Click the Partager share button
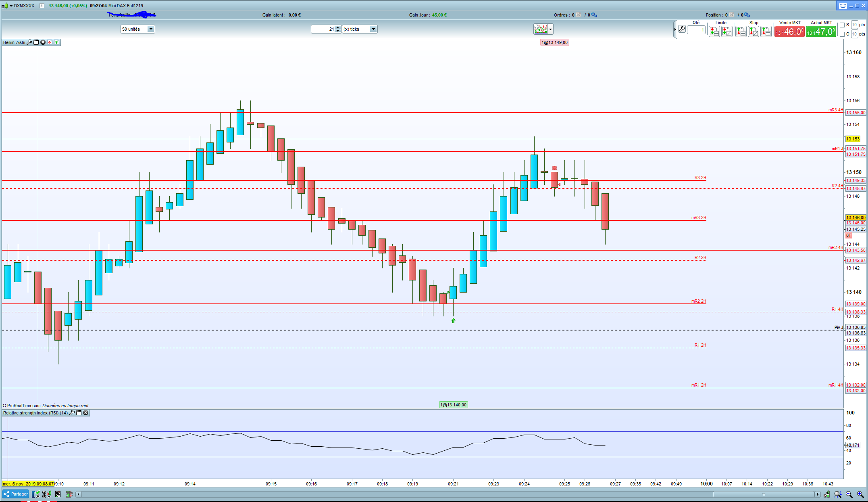This screenshot has height=502, width=868. coord(16,494)
